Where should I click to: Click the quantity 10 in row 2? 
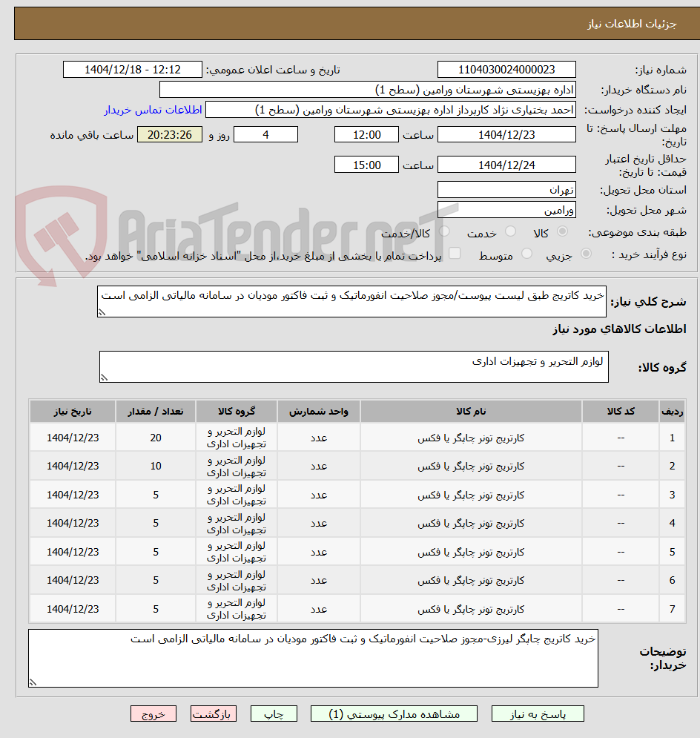tap(156, 466)
